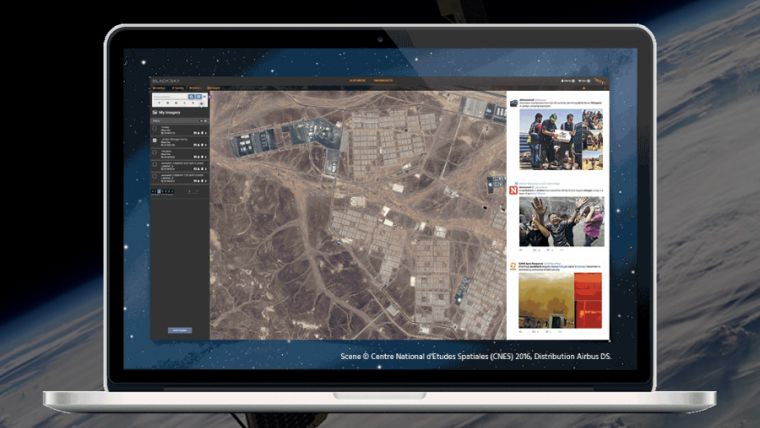Open the first orange navigation tab under the logo
Viewport: 760px width, 428px height.
point(159,88)
